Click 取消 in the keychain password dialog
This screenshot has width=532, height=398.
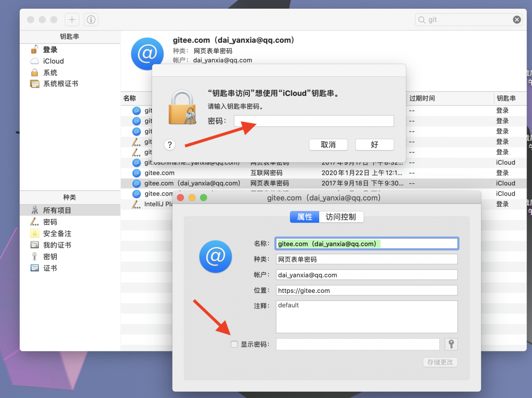(328, 145)
